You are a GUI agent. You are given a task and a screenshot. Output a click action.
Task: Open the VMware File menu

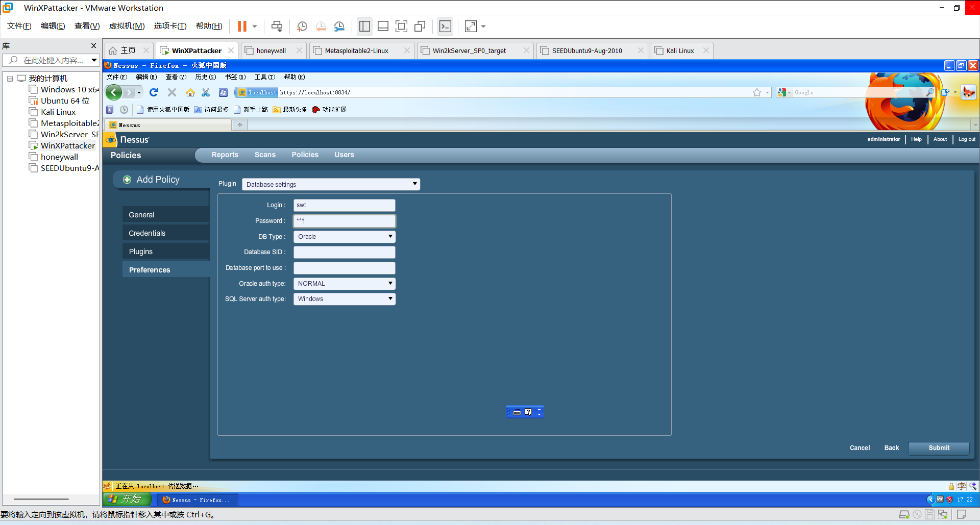click(x=19, y=26)
